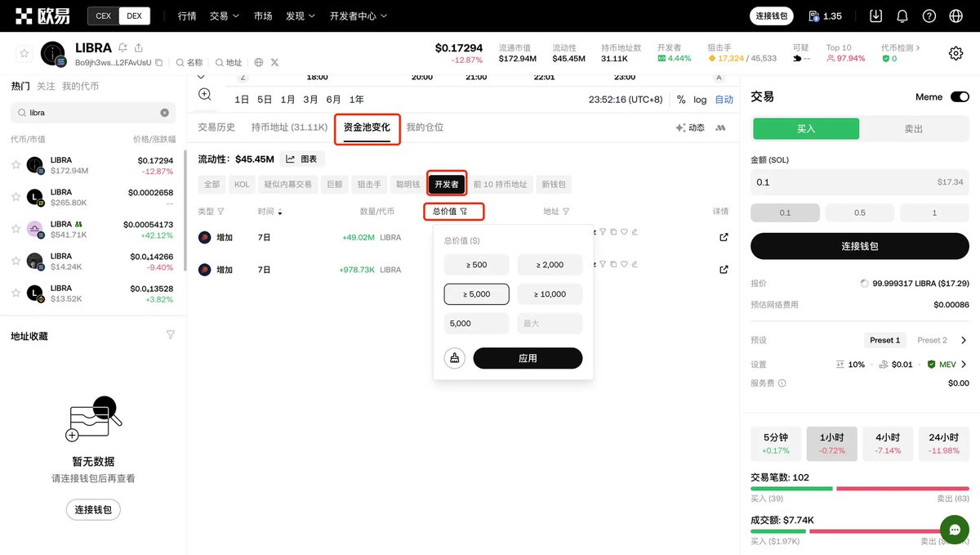Toggle log scale on the chart
980x555 pixels.
pyautogui.click(x=700, y=100)
